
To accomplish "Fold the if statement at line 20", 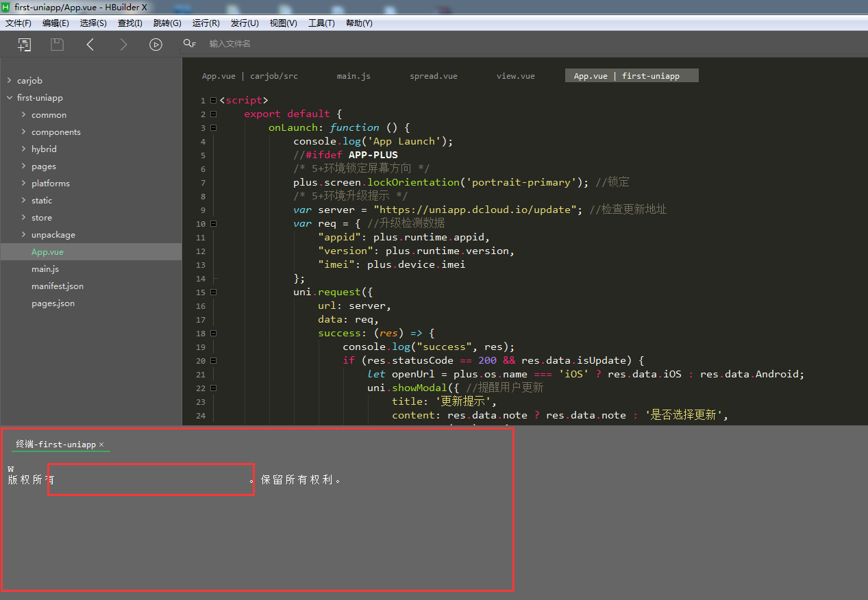I will (x=213, y=361).
